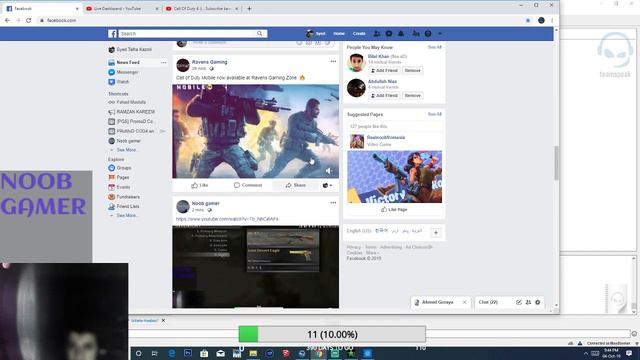This screenshot has height=360, width=640.
Task: Switch to Facebook browser tab
Action: click(41, 8)
